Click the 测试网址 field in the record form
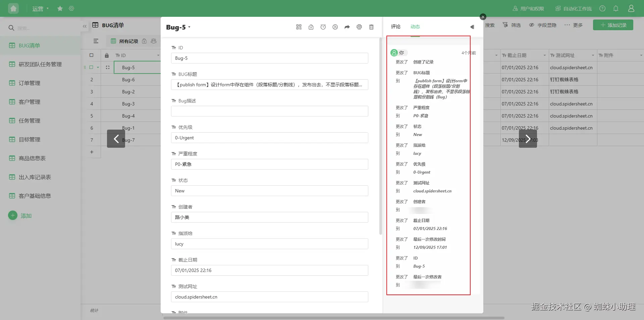644x320 pixels. click(270, 297)
